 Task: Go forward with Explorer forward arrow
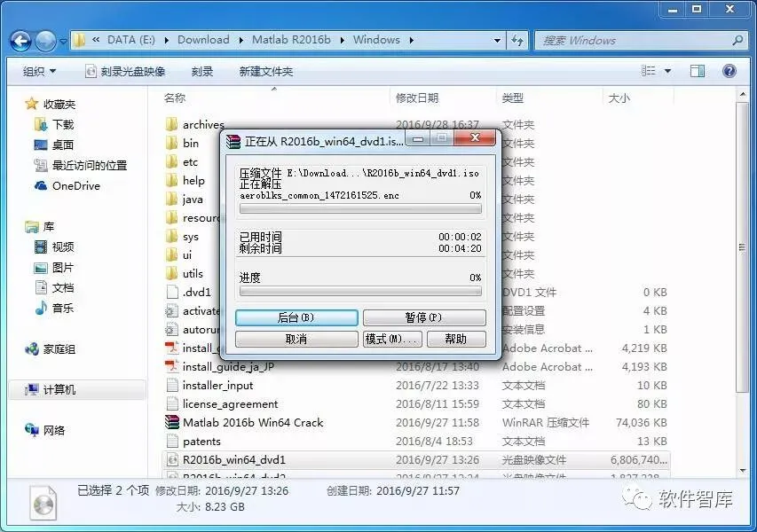(46, 41)
